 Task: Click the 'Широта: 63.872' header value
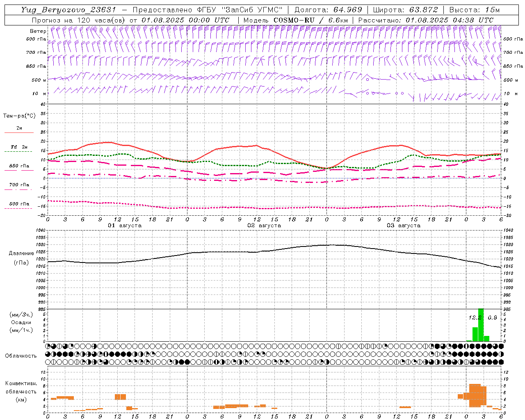[x=405, y=10]
